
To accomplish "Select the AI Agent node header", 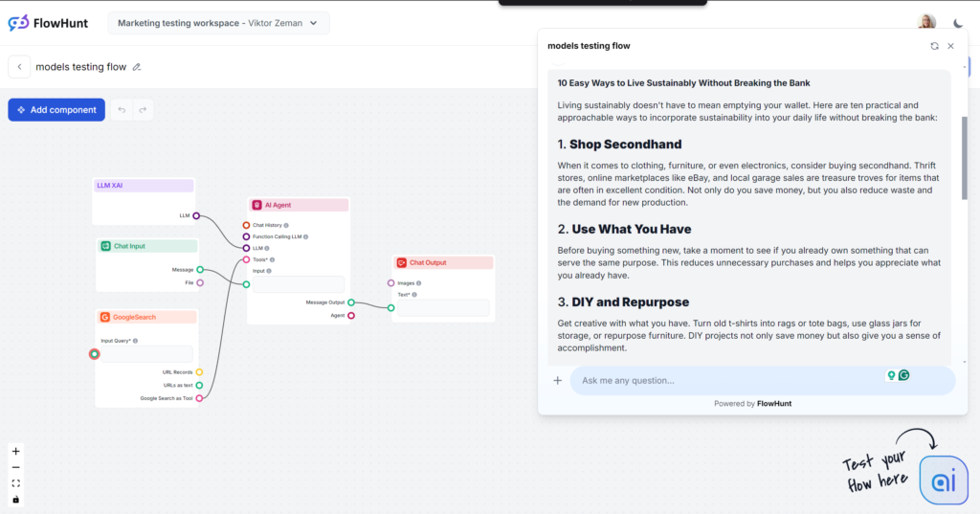I will click(x=299, y=205).
